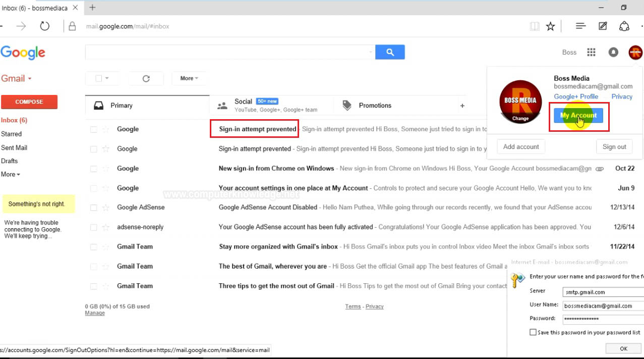The width and height of the screenshot is (644, 359).
Task: Star the adsense-noreply email
Action: pyautogui.click(x=106, y=227)
